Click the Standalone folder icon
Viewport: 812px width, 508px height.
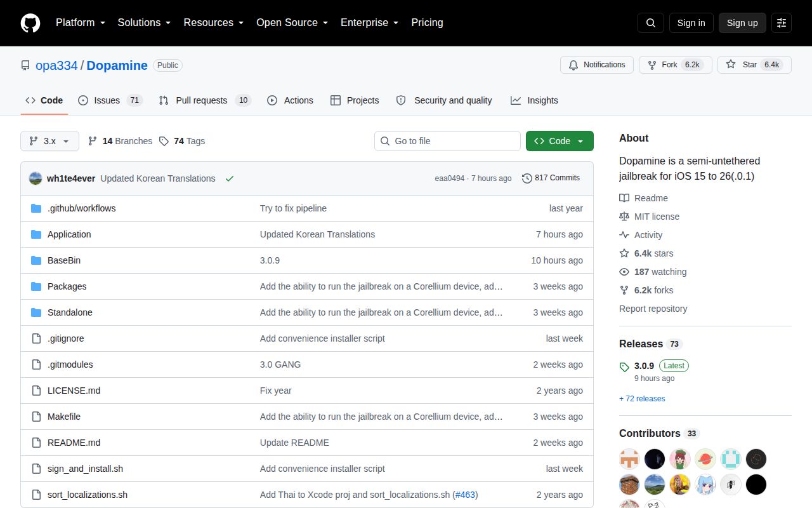pyautogui.click(x=36, y=312)
